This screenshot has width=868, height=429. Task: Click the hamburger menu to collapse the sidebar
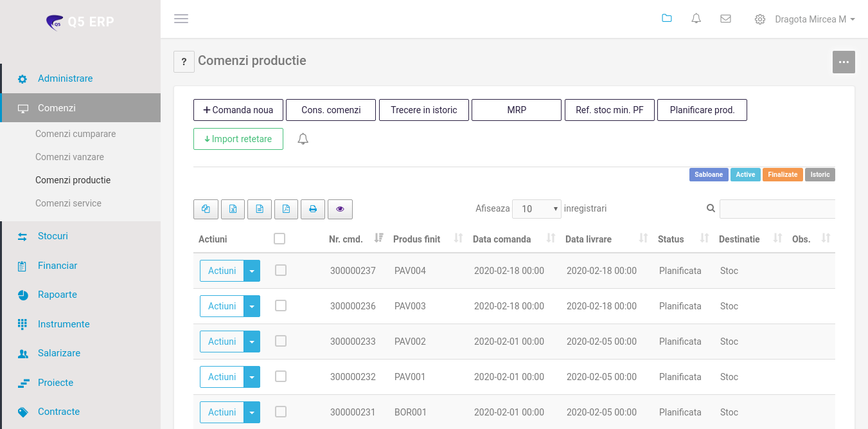181,19
